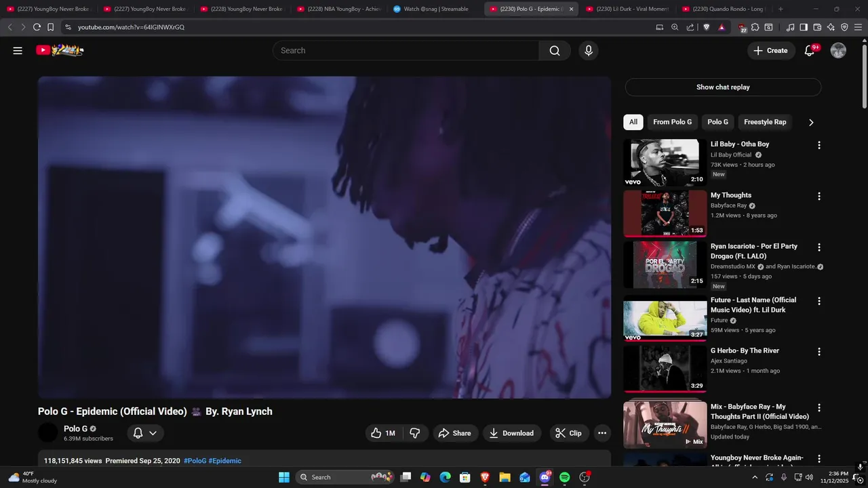Open G Herbo- By The River title
The width and height of the screenshot is (868, 488).
tap(745, 350)
